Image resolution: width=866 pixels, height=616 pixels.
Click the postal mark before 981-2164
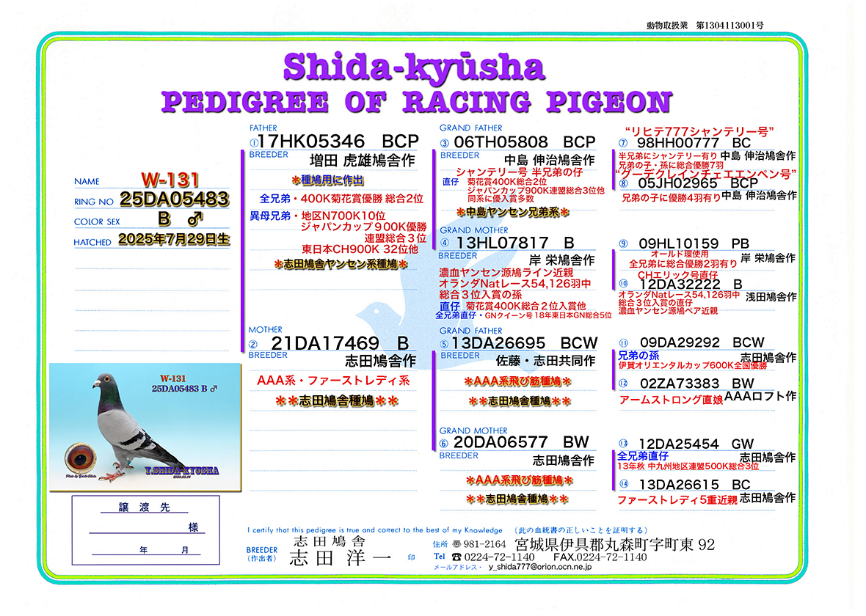point(458,545)
